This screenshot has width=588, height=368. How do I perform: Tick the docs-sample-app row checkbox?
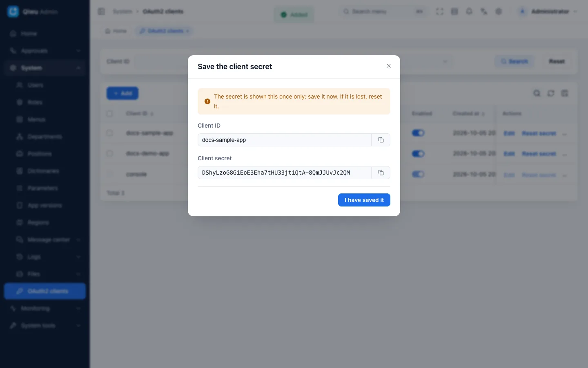click(x=109, y=133)
